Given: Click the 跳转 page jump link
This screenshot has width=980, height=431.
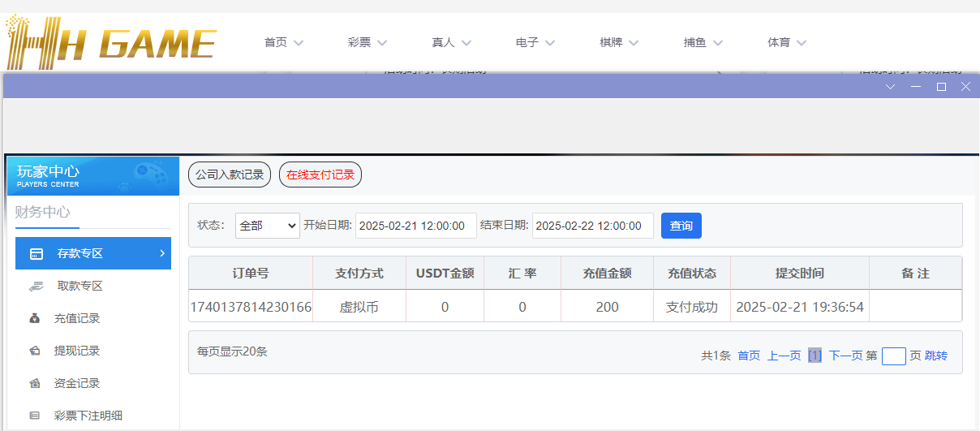Looking at the screenshot, I should 935,356.
